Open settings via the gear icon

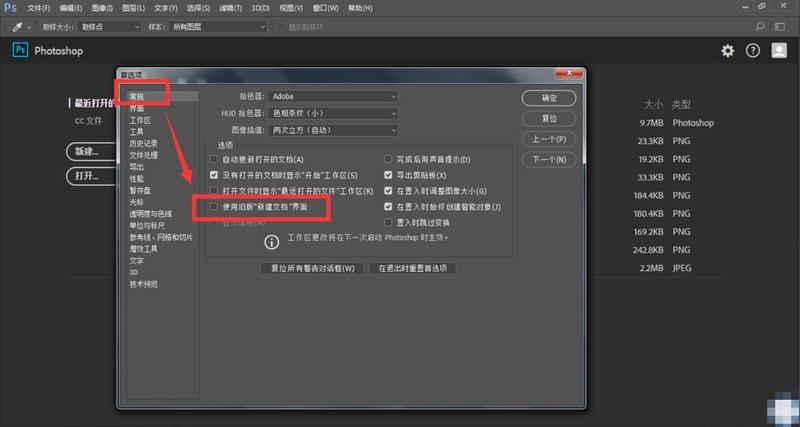point(728,51)
